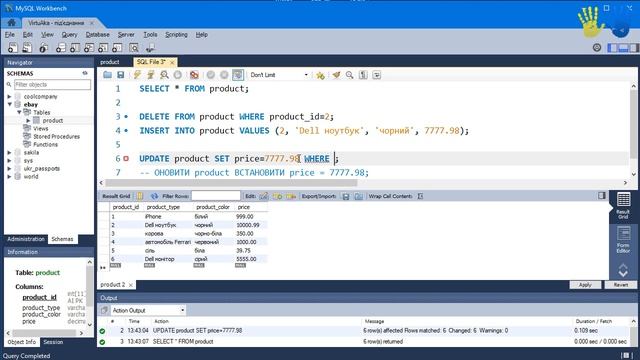Expand the product table node
Screen dimensions: 640x360
[28, 120]
